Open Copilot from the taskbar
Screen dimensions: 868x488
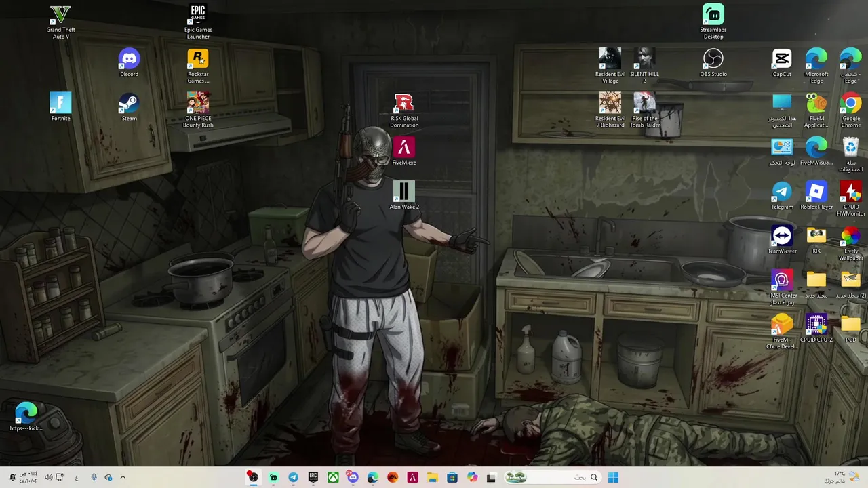tap(472, 477)
